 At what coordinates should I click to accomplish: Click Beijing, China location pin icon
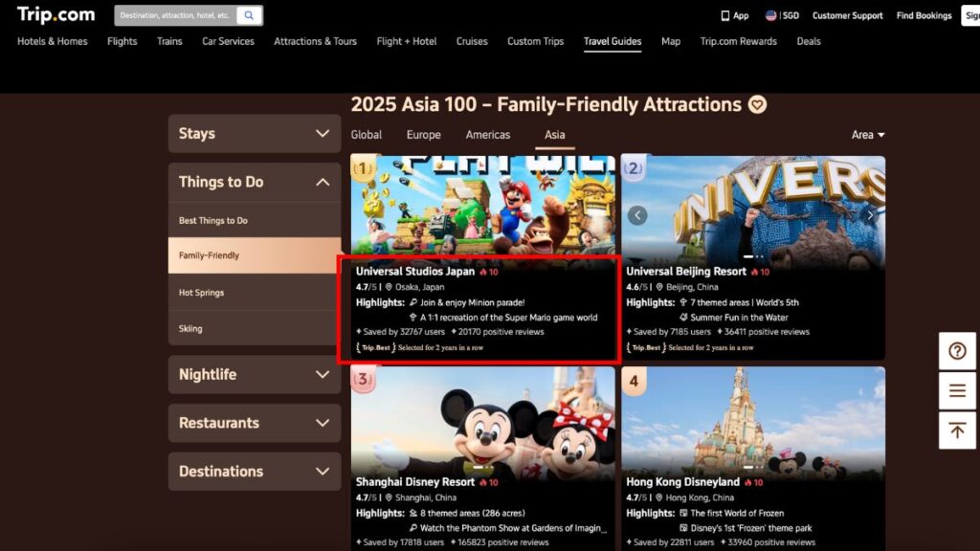[659, 287]
